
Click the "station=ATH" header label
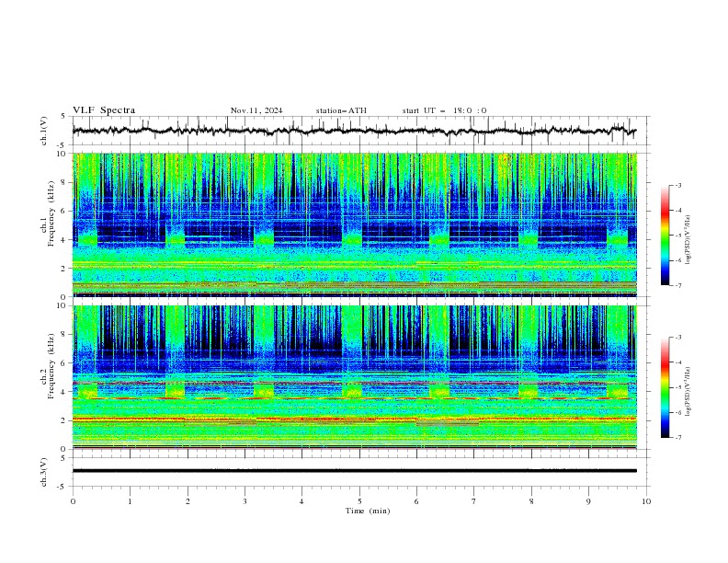[341, 110]
